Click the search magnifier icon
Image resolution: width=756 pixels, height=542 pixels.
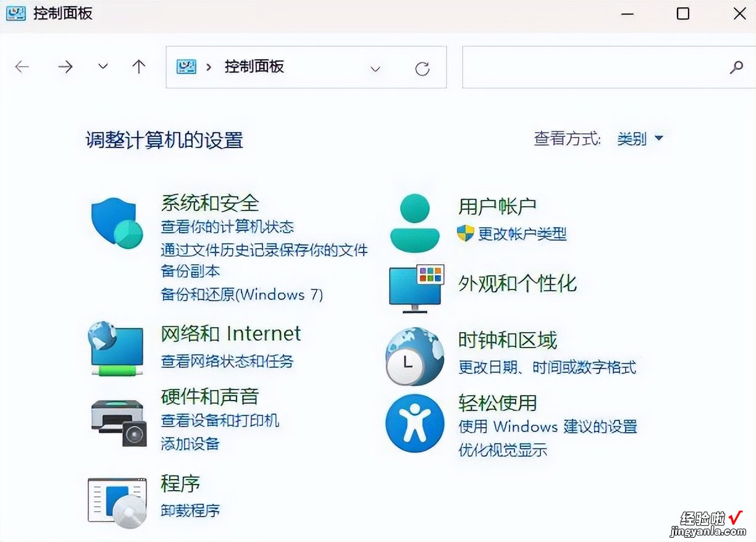tap(736, 67)
